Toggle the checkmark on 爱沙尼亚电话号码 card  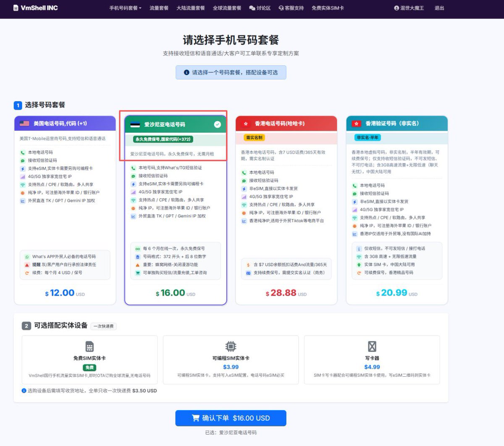click(217, 124)
